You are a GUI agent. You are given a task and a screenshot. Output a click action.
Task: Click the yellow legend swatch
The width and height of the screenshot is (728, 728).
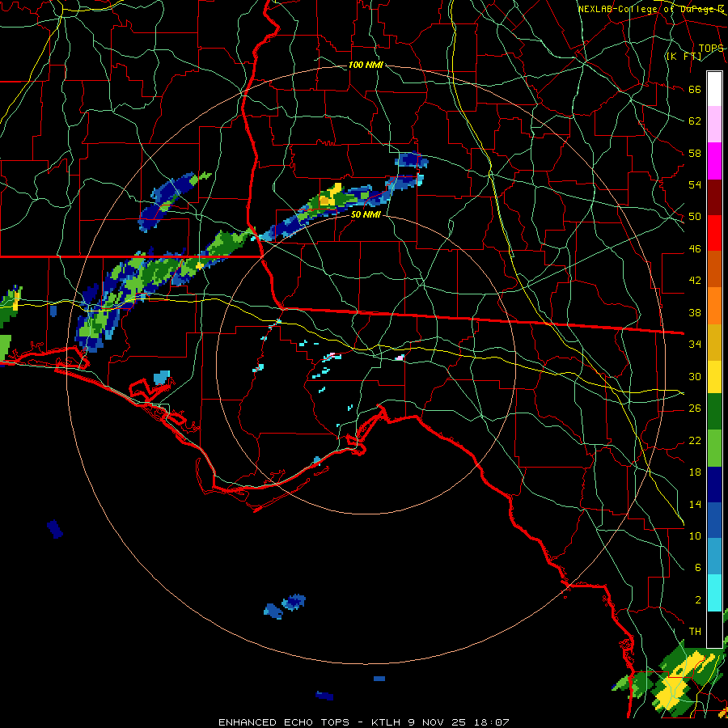point(714,377)
